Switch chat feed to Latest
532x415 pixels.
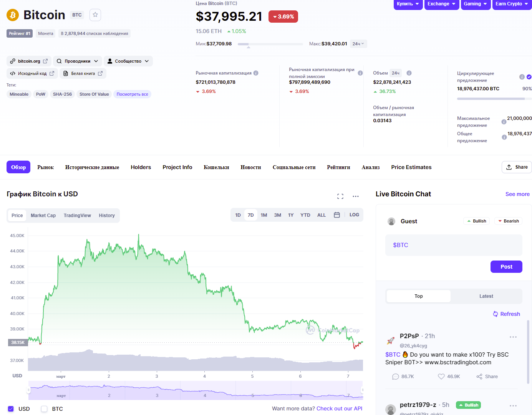click(486, 296)
